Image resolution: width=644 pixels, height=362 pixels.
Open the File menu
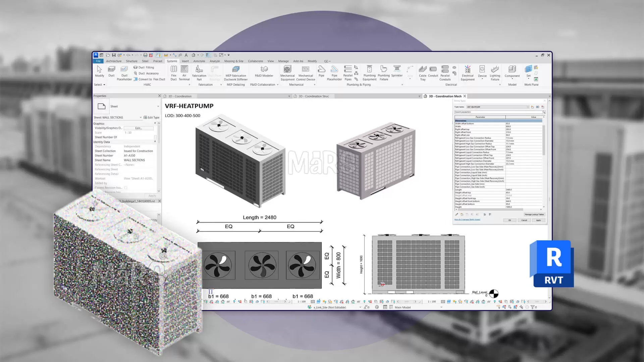[98, 61]
